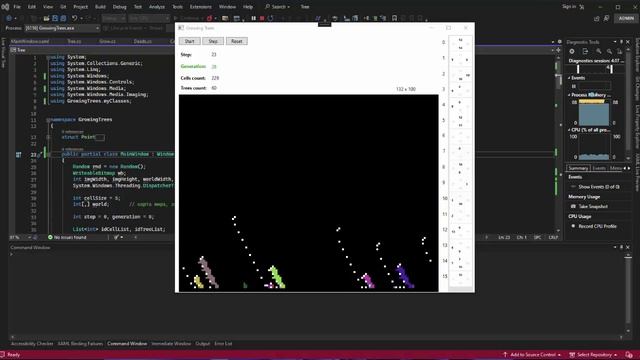Collapse the Events graph section
Image resolution: width=640 pixels, height=360 pixels.
(x=569, y=78)
